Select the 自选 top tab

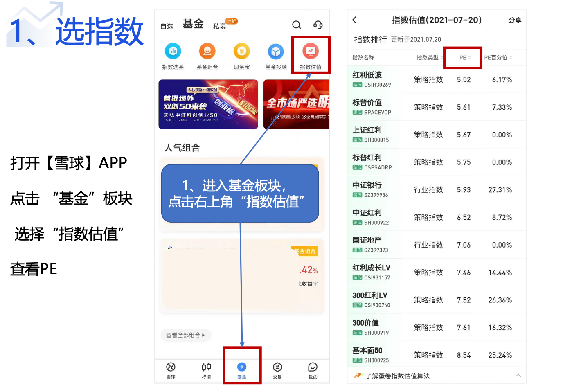pyautogui.click(x=167, y=26)
